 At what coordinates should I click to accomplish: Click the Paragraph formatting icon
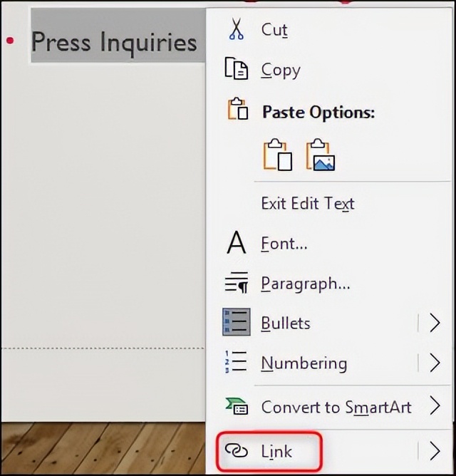coord(236,283)
